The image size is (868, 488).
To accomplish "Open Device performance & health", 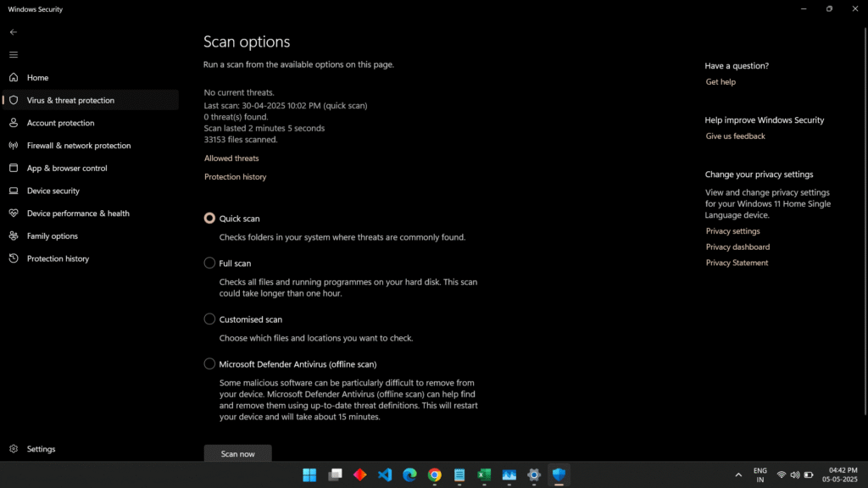I will tap(78, 213).
